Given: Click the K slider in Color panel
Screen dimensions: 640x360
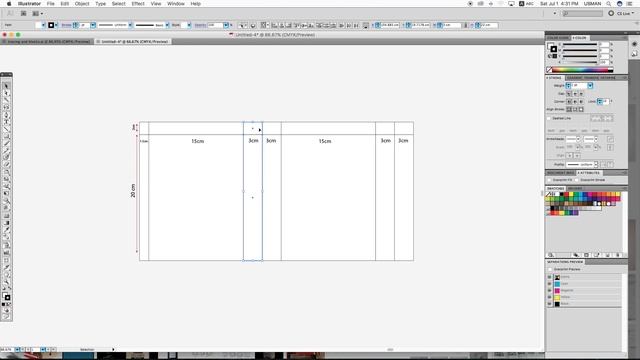Looking at the screenshot, I should 580,62.
